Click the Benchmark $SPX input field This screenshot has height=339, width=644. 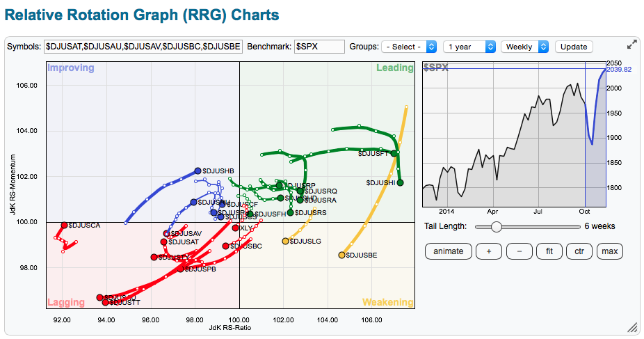319,47
